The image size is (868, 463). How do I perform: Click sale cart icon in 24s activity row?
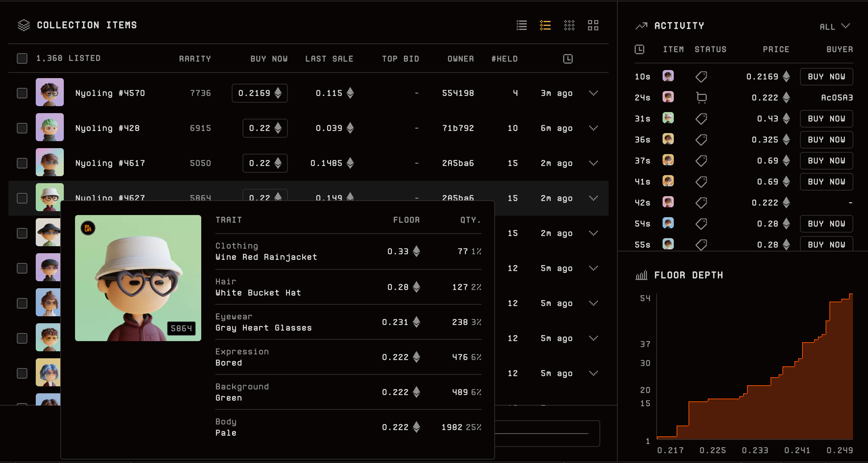[701, 98]
